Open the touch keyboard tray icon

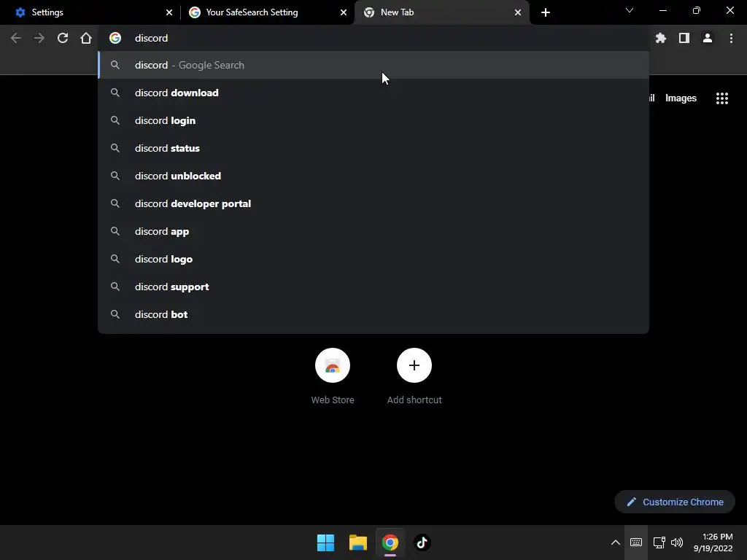636,542
